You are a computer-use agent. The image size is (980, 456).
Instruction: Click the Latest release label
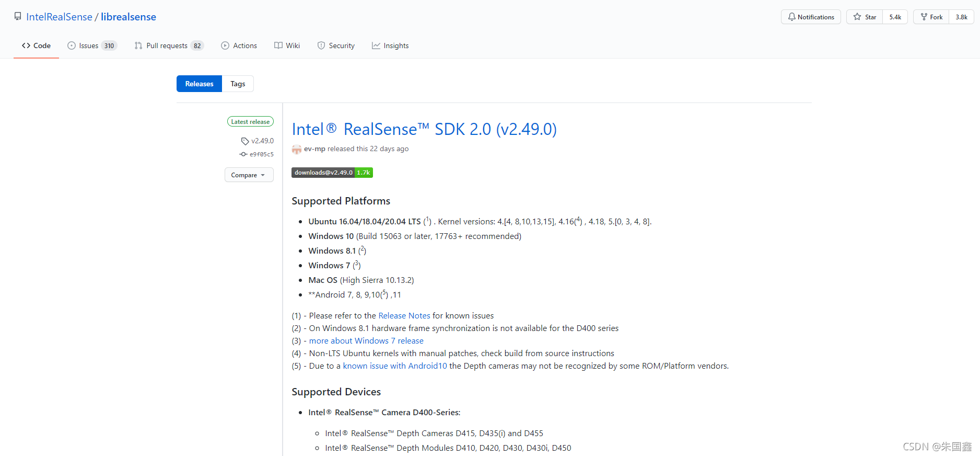tap(250, 121)
